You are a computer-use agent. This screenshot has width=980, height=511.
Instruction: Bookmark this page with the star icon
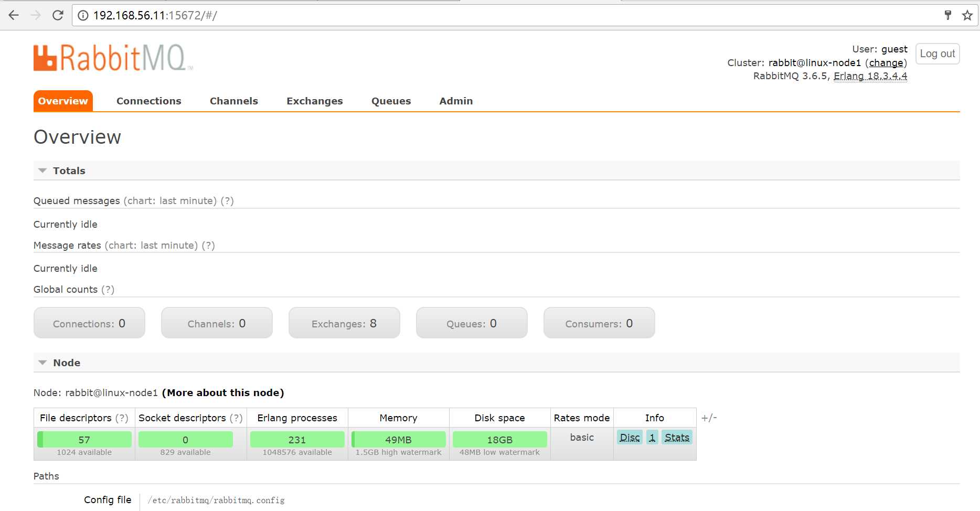point(967,15)
